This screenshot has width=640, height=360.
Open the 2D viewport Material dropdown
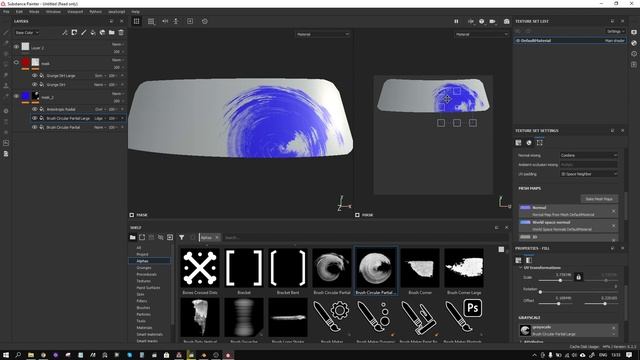point(482,34)
